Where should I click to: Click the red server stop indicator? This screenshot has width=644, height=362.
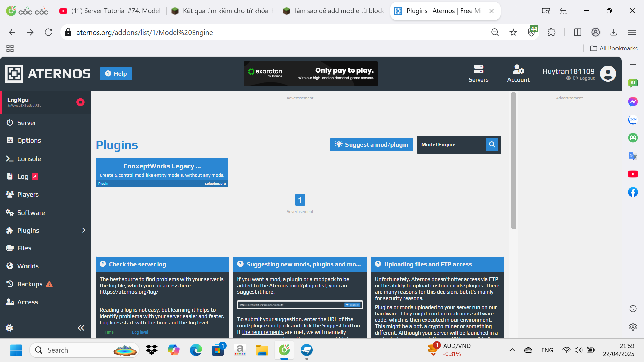pyautogui.click(x=80, y=102)
